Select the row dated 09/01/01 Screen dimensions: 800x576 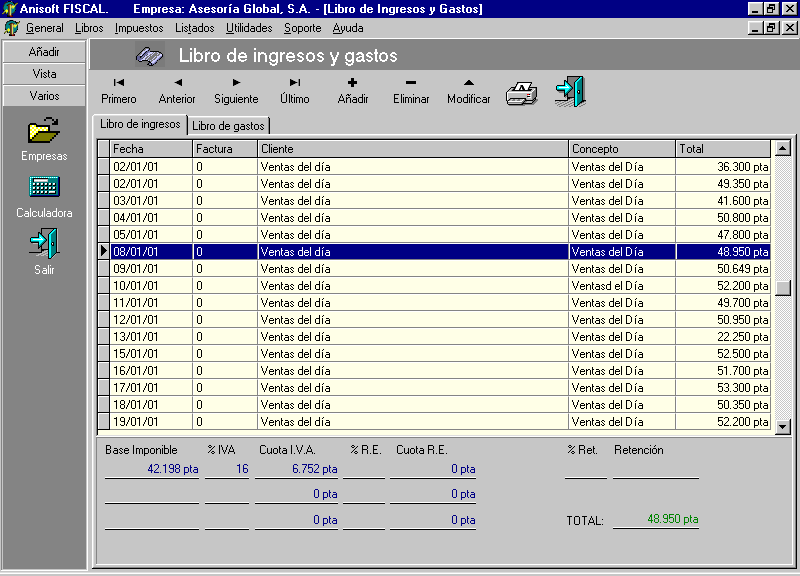[434, 269]
